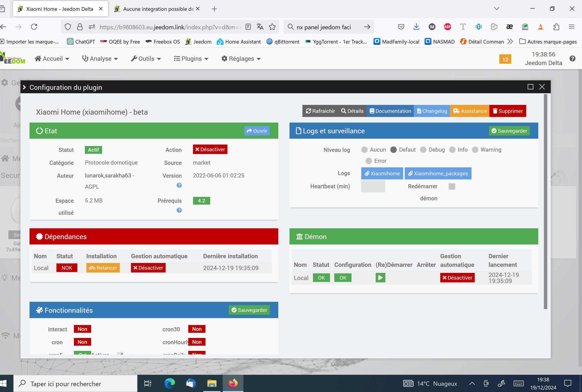Expand the Accueil menu
This screenshot has width=582, height=392.
coord(52,59)
